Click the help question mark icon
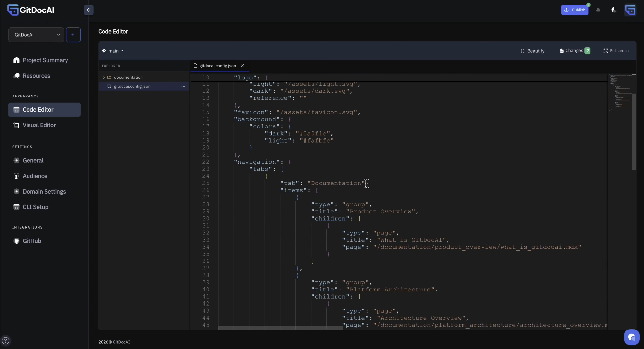Image resolution: width=644 pixels, height=349 pixels. [6, 340]
